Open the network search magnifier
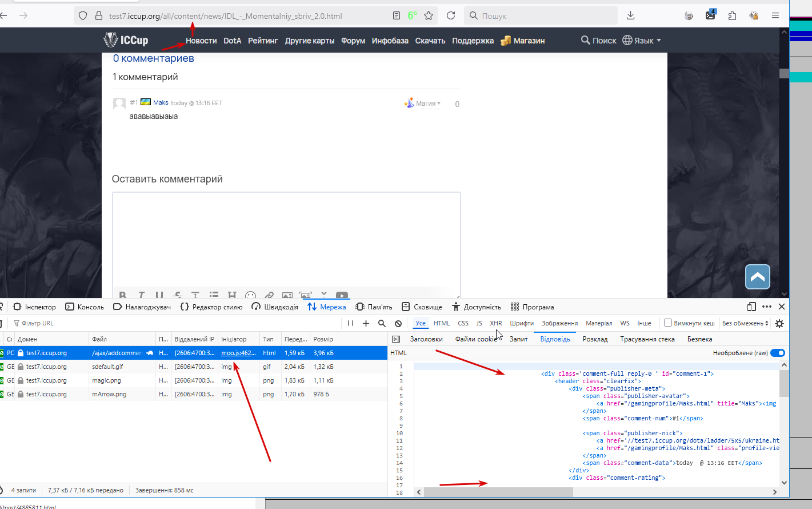 click(x=382, y=323)
